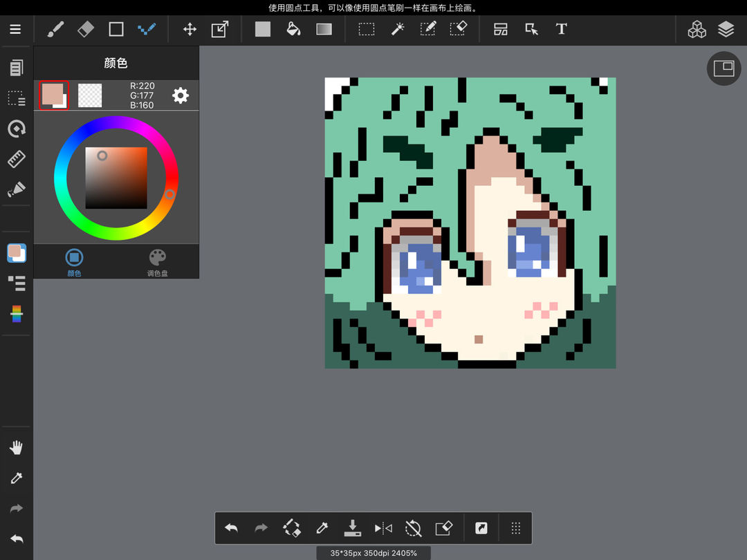Image resolution: width=747 pixels, height=560 pixels.
Task: Open the flashlight guide tool in sidebar
Action: 16,189
